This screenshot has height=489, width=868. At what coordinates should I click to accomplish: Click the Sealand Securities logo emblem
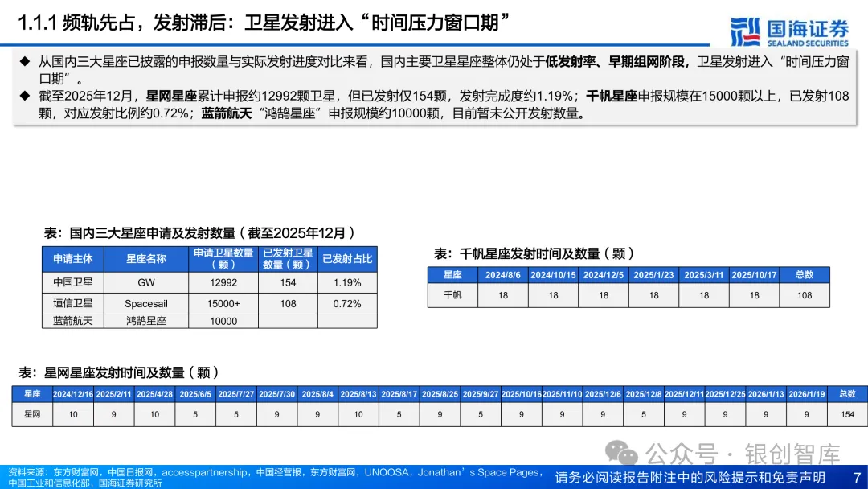pyautogui.click(x=745, y=31)
